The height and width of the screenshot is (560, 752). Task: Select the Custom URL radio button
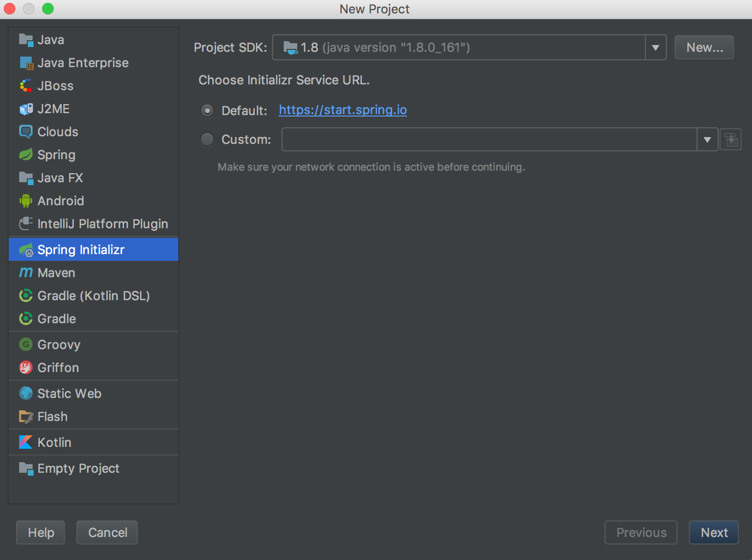pos(207,140)
